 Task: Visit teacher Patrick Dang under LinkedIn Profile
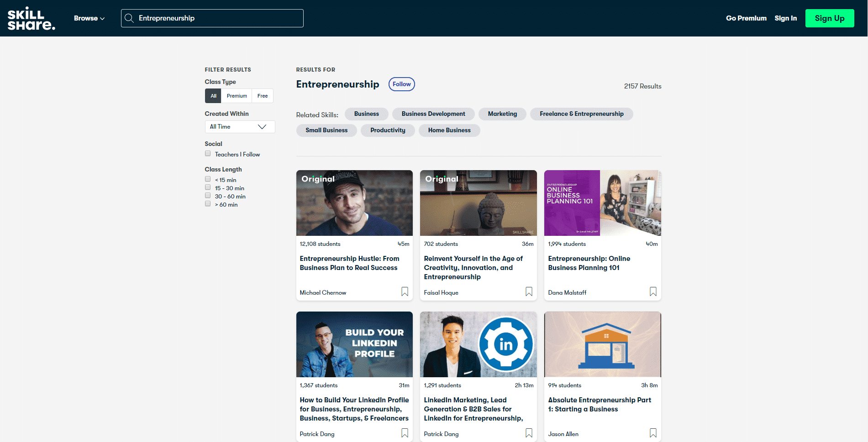pyautogui.click(x=317, y=434)
